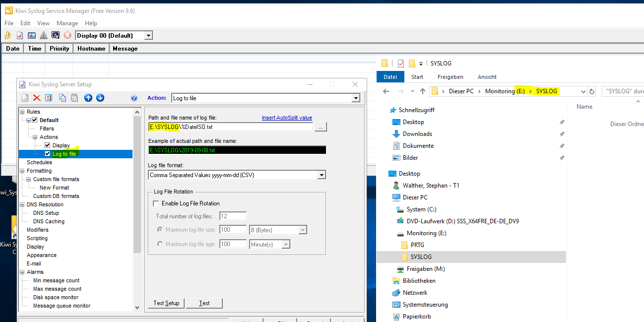Select DNS Caching in setup tree
The height and width of the screenshot is (322, 644).
(x=49, y=221)
